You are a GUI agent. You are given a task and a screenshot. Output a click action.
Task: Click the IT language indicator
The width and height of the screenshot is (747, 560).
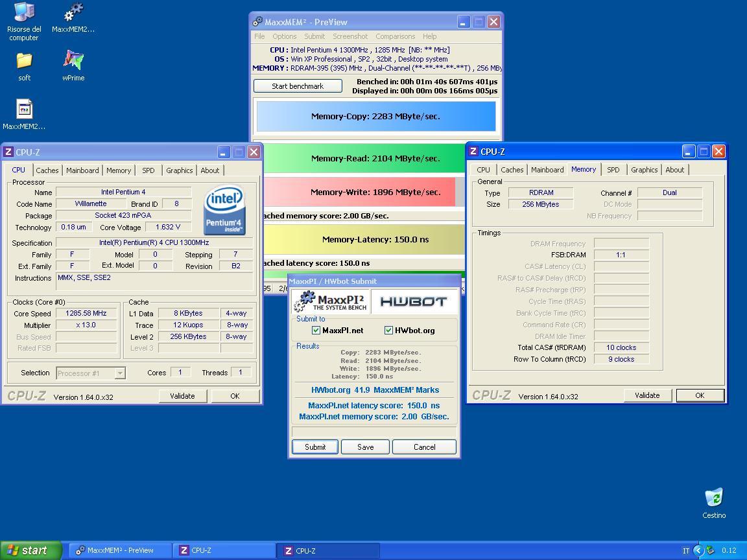click(686, 551)
